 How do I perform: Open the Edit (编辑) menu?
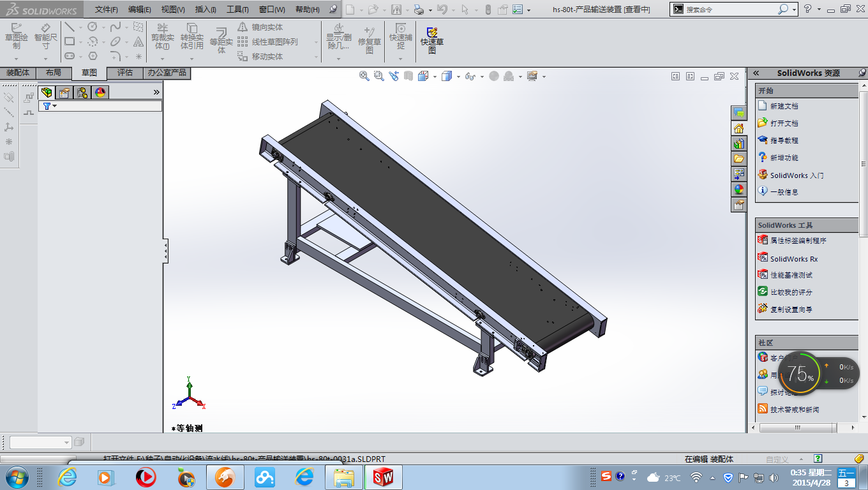click(140, 10)
